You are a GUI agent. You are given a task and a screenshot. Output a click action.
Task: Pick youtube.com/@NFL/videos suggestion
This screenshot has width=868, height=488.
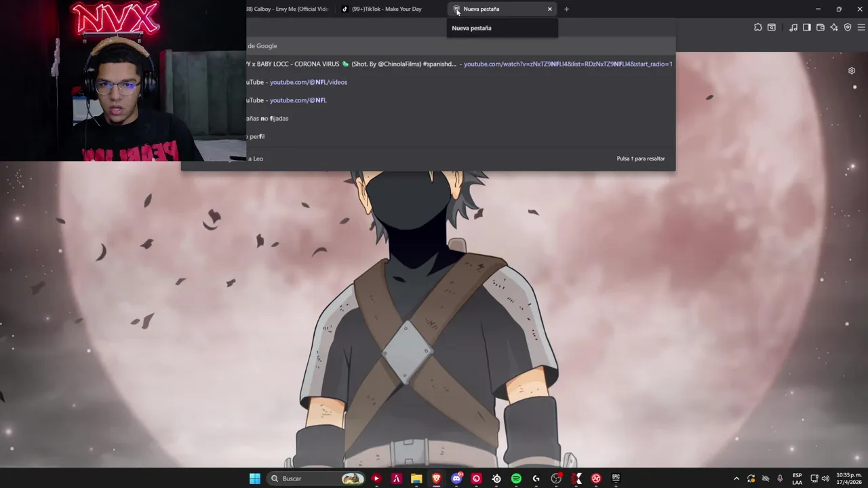point(461,82)
